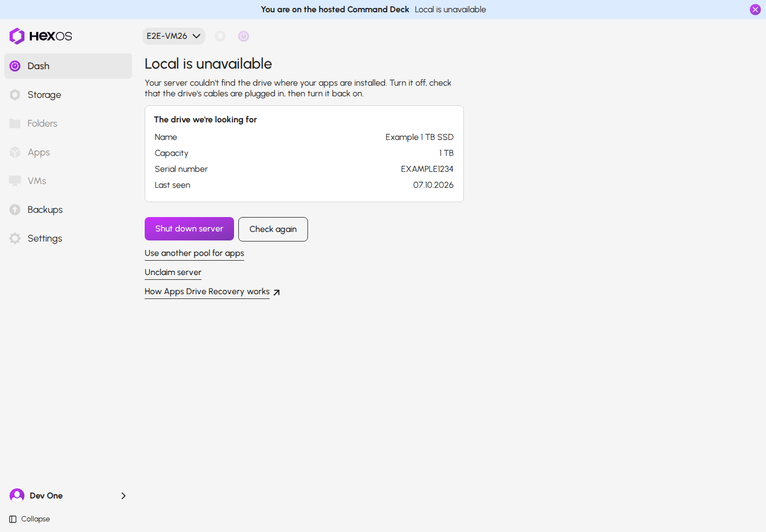Select last seen date '07.10.2026'
766x532 pixels.
click(x=434, y=185)
